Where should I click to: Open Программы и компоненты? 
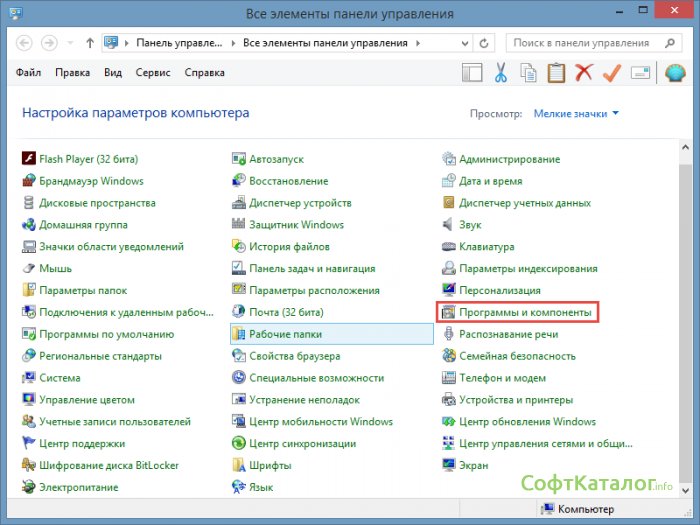pos(524,313)
